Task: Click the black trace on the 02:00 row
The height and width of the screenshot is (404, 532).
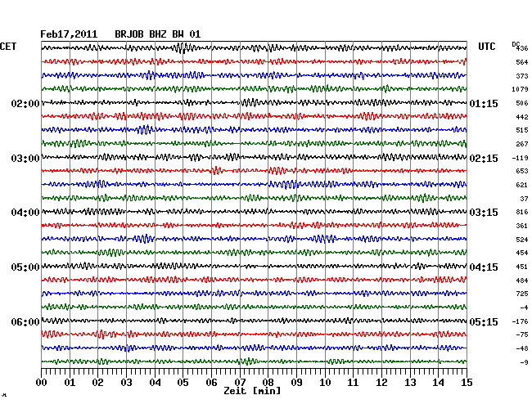Action: 254,102
